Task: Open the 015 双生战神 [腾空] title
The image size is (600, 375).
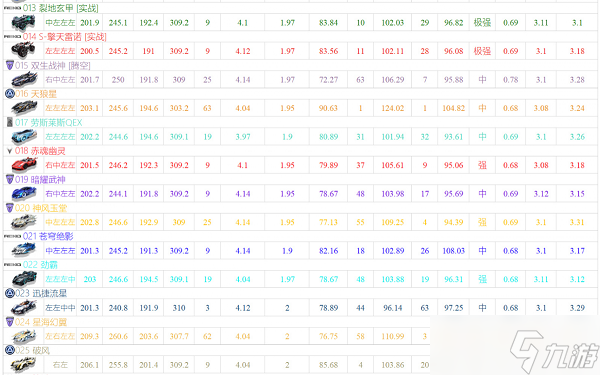Action: (53, 65)
